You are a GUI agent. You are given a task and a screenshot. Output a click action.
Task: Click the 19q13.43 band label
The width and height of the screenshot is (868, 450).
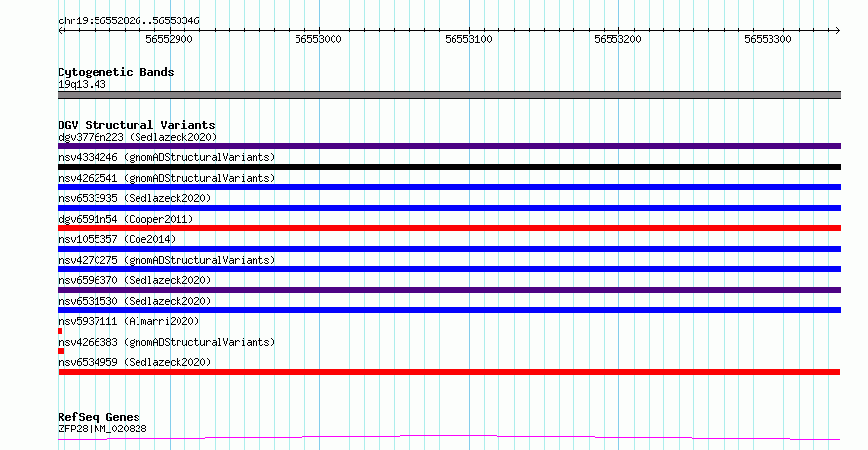point(82,85)
